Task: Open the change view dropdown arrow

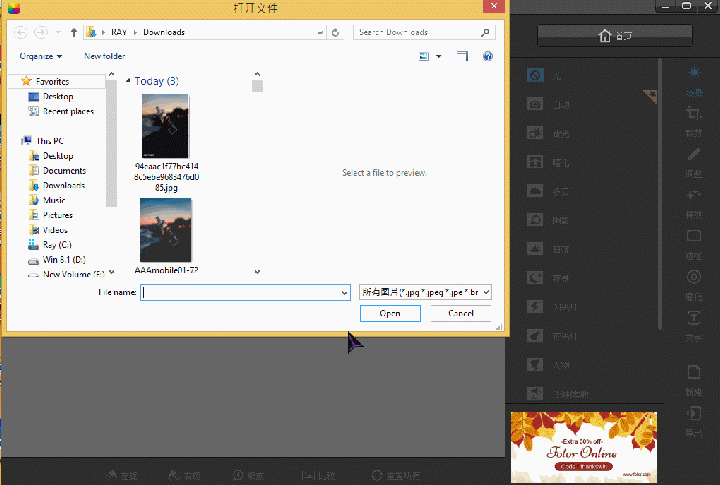Action: point(439,57)
